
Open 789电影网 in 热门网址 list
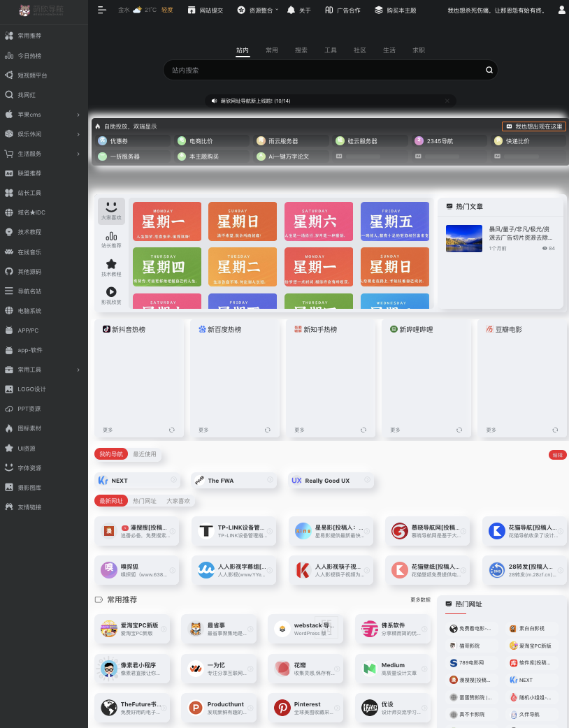pyautogui.click(x=470, y=662)
